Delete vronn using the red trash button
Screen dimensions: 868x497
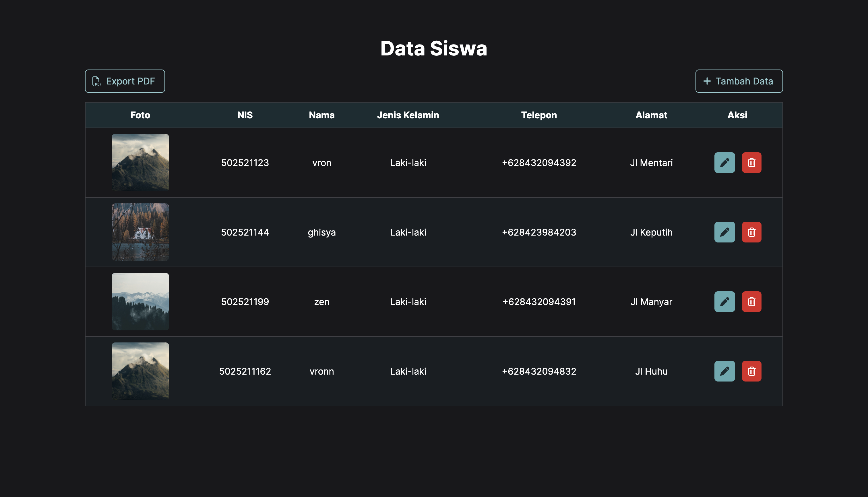(x=751, y=371)
